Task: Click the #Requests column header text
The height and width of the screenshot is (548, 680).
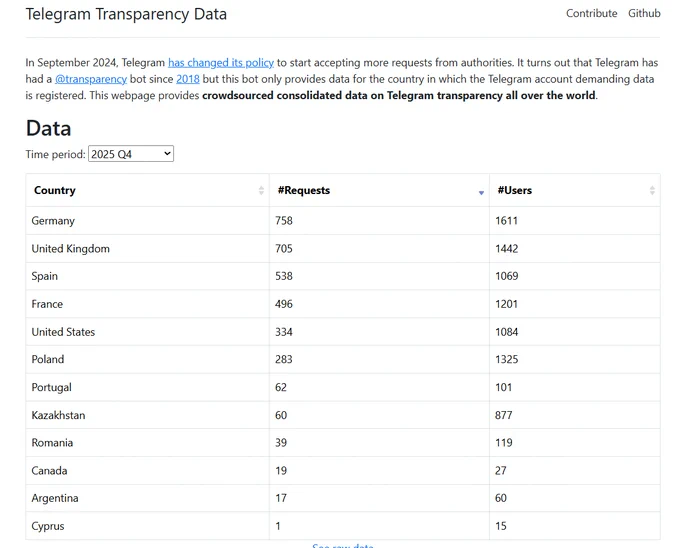Action: (x=304, y=190)
